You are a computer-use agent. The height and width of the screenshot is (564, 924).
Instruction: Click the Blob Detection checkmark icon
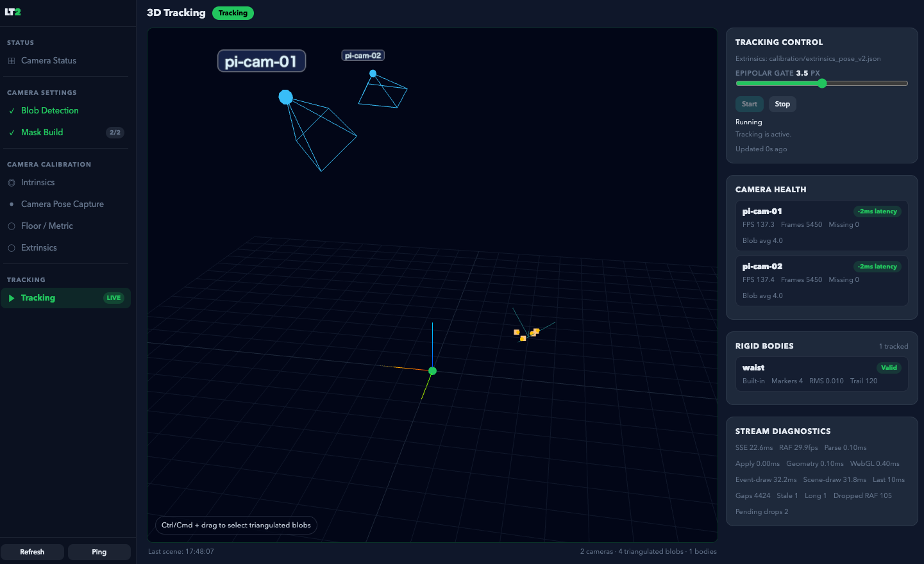(x=12, y=111)
